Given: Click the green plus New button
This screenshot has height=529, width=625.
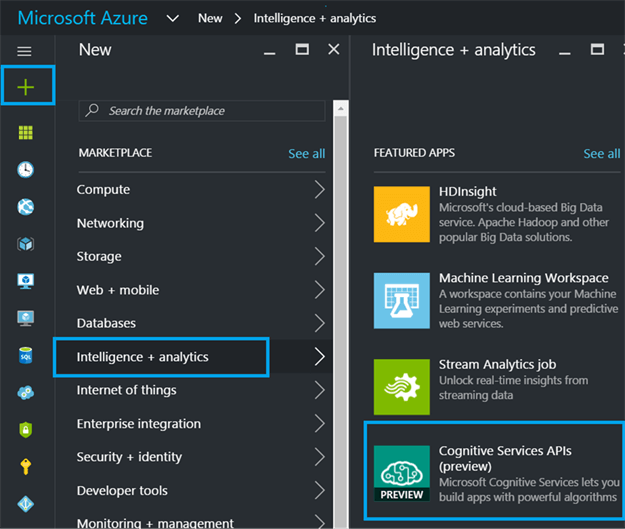Looking at the screenshot, I should (x=25, y=87).
